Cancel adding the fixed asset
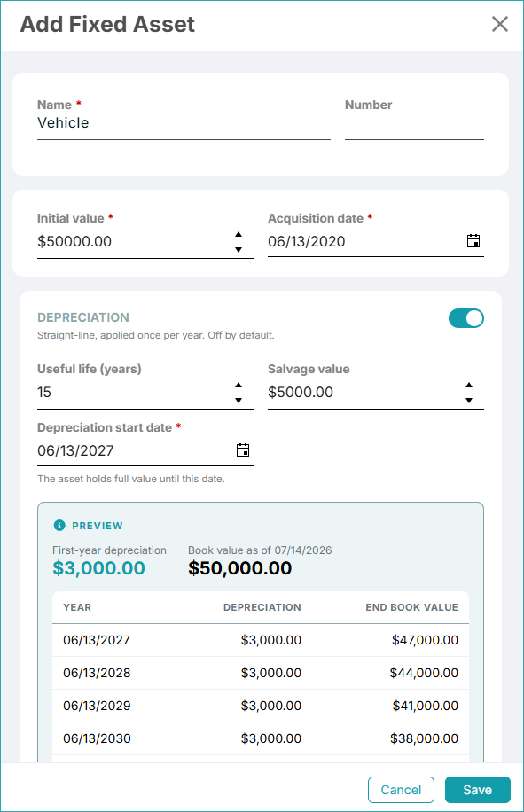 tap(401, 790)
